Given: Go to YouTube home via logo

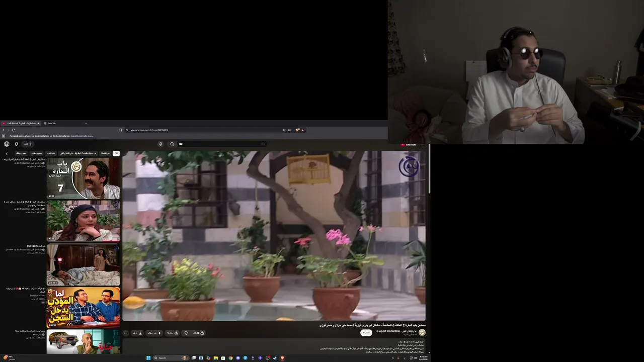Looking at the screenshot, I should tap(409, 144).
